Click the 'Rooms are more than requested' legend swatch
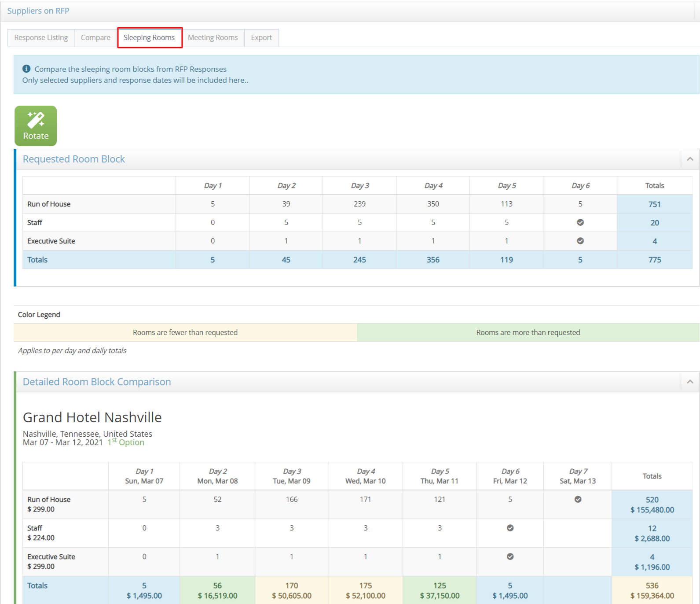Viewport: 700px width, 604px height. pos(528,332)
